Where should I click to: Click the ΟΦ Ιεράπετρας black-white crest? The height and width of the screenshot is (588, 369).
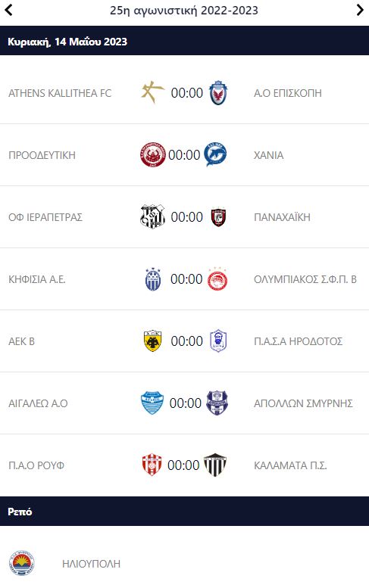tap(152, 216)
